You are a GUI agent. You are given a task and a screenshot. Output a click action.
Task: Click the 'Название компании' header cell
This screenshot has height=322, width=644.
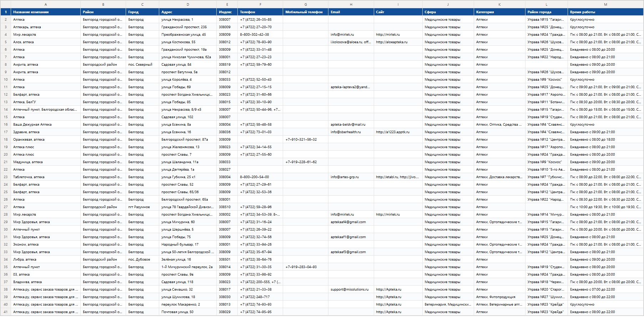coord(46,12)
